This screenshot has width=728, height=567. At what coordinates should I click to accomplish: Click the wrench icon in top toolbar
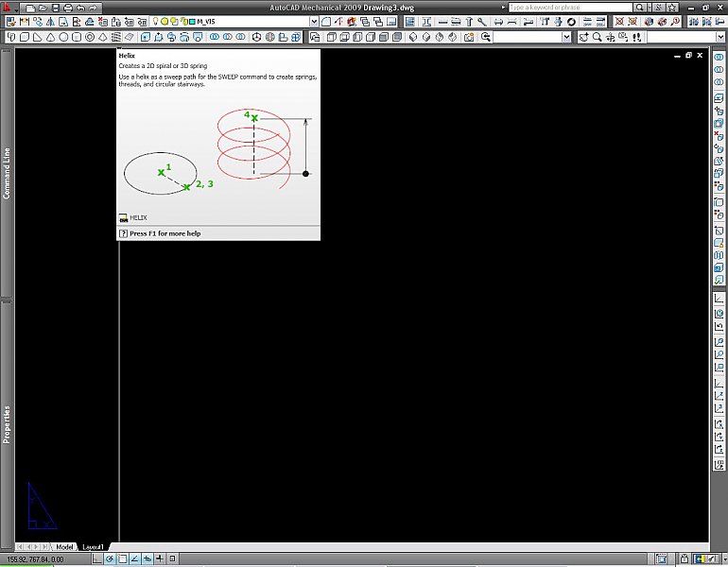point(482,22)
